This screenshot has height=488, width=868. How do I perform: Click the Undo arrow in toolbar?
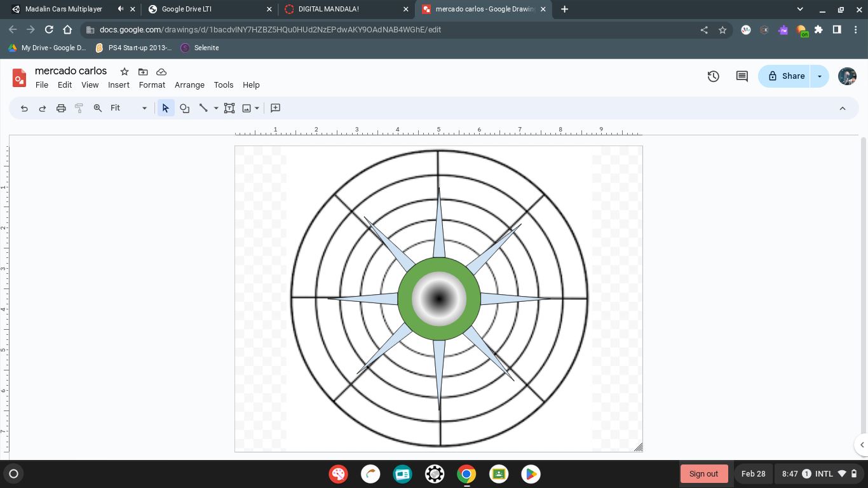[24, 108]
